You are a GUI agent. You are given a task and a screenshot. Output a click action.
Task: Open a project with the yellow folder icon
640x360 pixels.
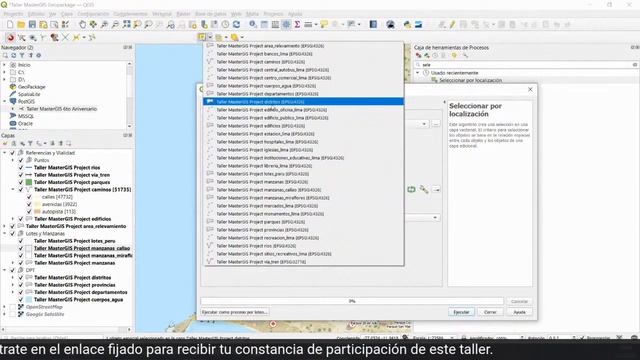[21, 24]
